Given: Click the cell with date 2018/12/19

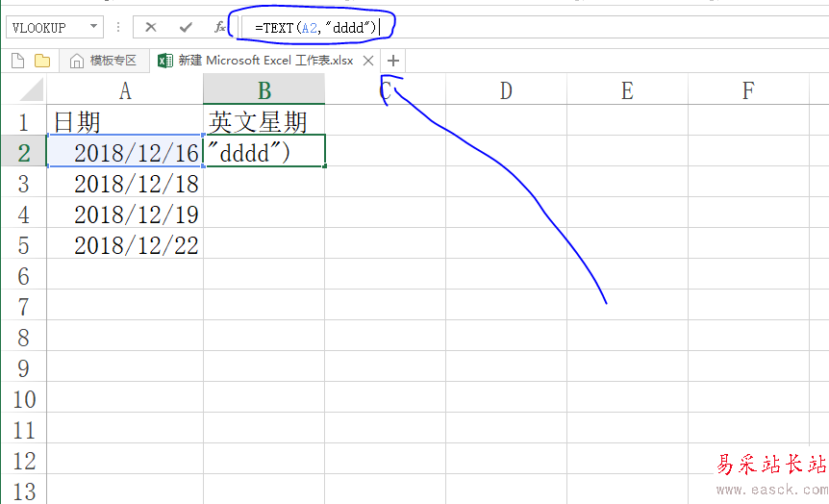Looking at the screenshot, I should 125,214.
